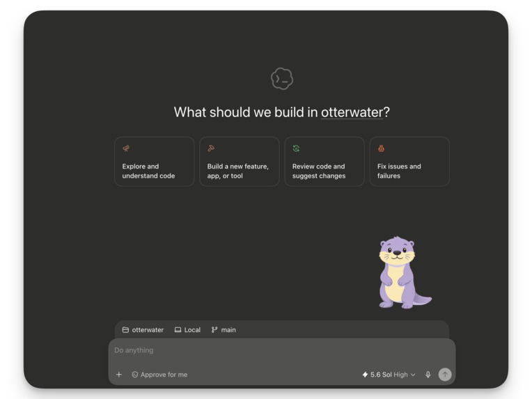Expand the chevron next to High

pyautogui.click(x=413, y=375)
